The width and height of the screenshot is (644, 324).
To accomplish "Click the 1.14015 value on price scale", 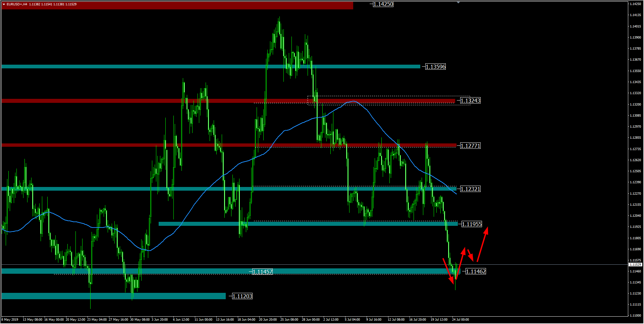I will point(635,26).
